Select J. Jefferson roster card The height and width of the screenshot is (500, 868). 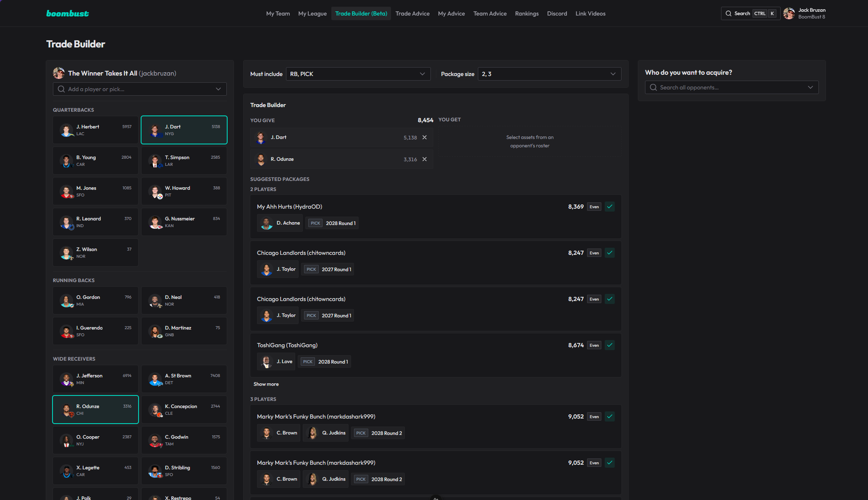(95, 379)
